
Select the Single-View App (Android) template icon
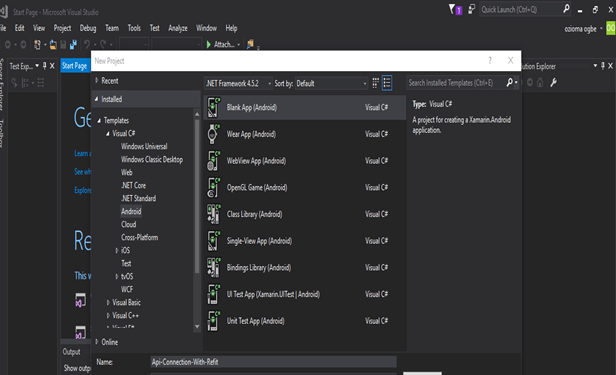click(x=213, y=241)
